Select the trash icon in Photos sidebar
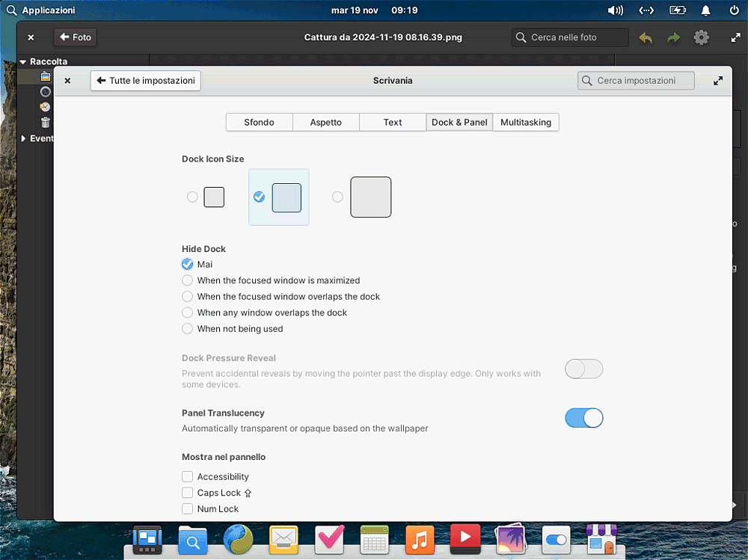The image size is (748, 560). coord(46,123)
